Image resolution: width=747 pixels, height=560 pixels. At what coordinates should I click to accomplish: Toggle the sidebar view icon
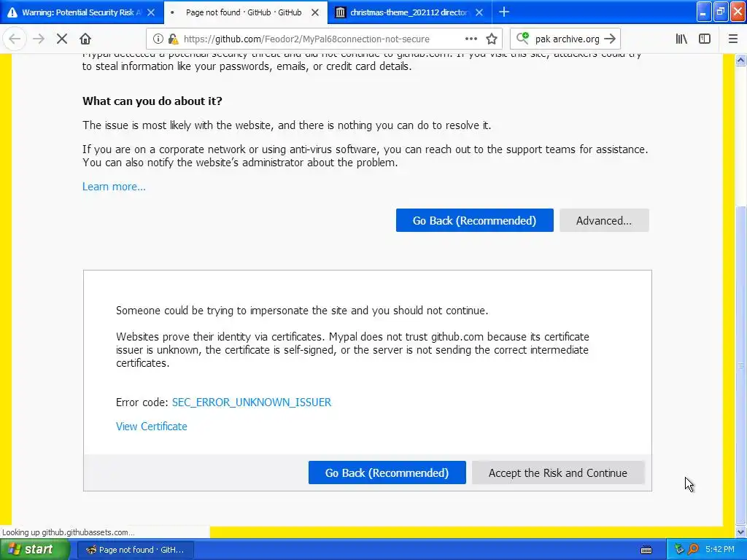tap(705, 39)
